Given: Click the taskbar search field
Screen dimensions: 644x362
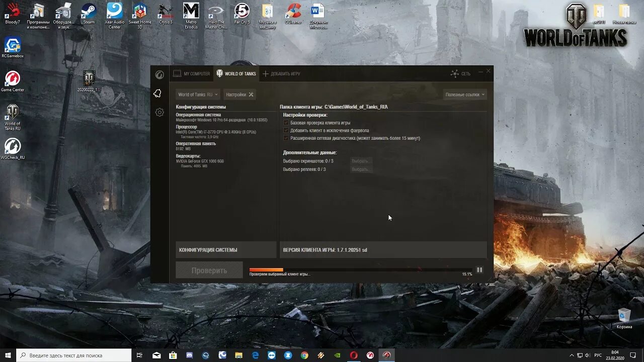Looking at the screenshot, I should (x=74, y=355).
